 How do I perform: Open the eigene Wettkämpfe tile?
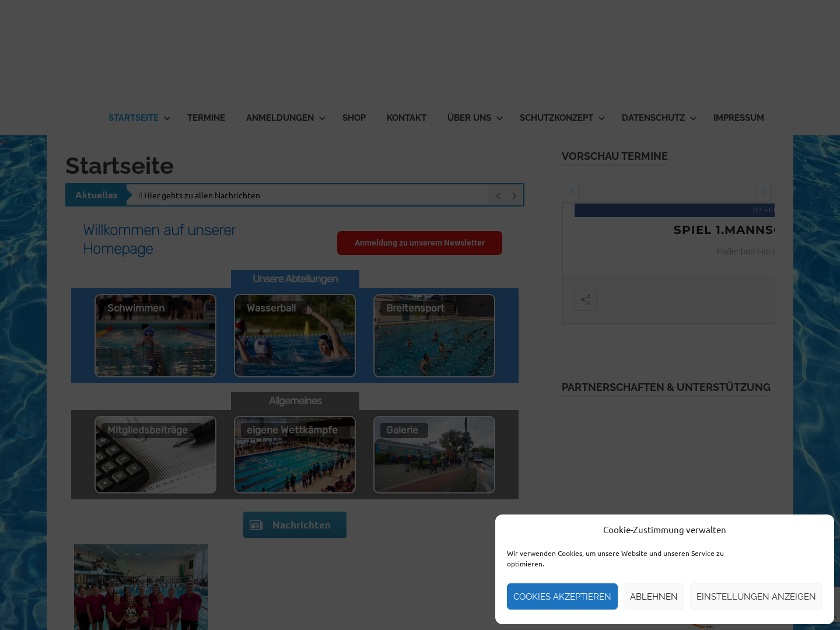click(x=295, y=454)
